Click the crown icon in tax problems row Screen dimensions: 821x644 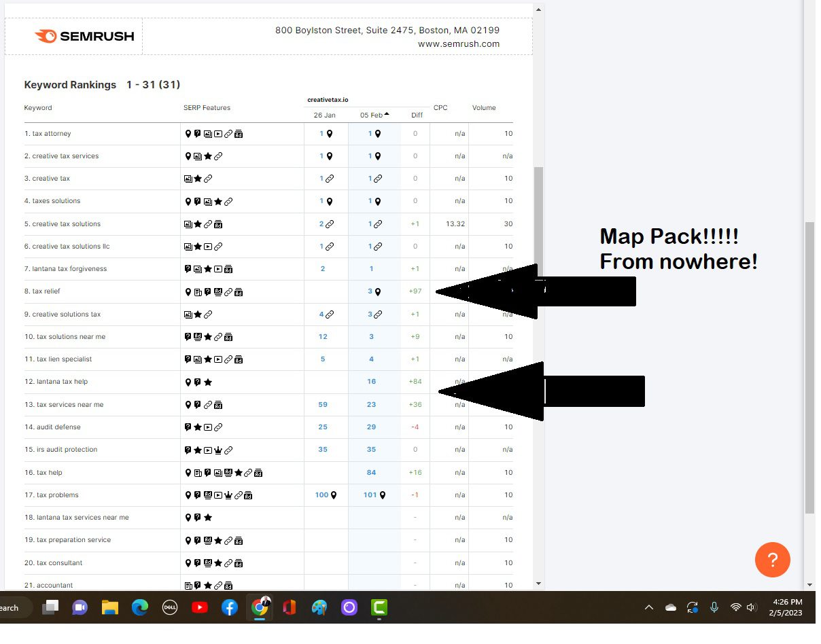click(x=228, y=495)
